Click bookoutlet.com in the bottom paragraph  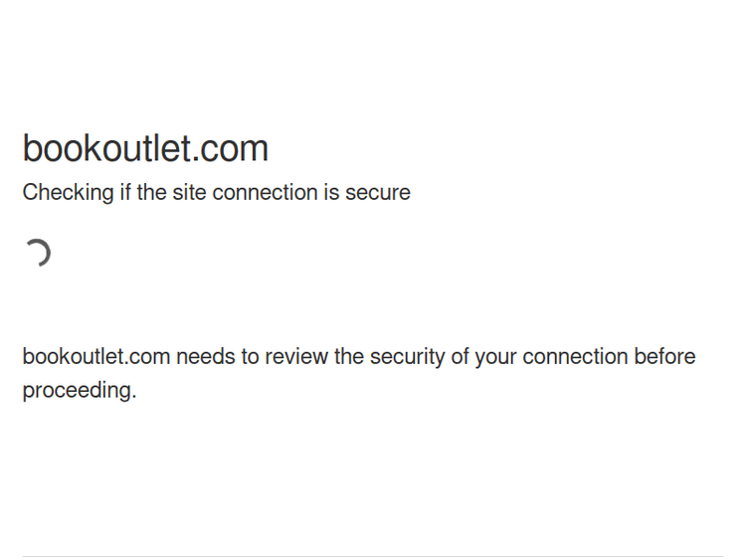[95, 357]
